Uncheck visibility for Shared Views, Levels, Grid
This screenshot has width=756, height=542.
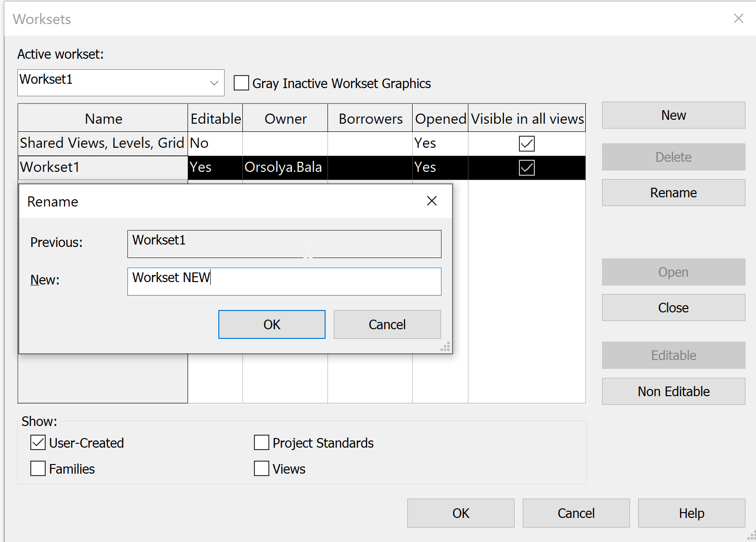[x=527, y=143]
